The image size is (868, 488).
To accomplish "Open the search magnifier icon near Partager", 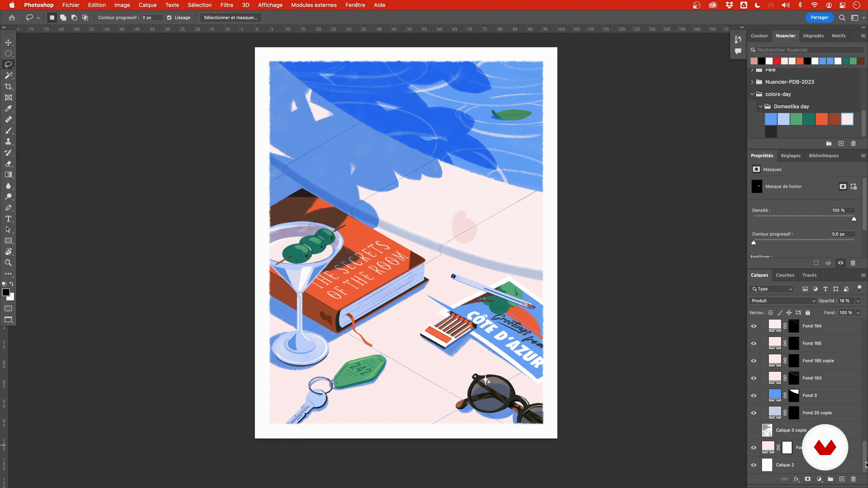I will coord(842,18).
